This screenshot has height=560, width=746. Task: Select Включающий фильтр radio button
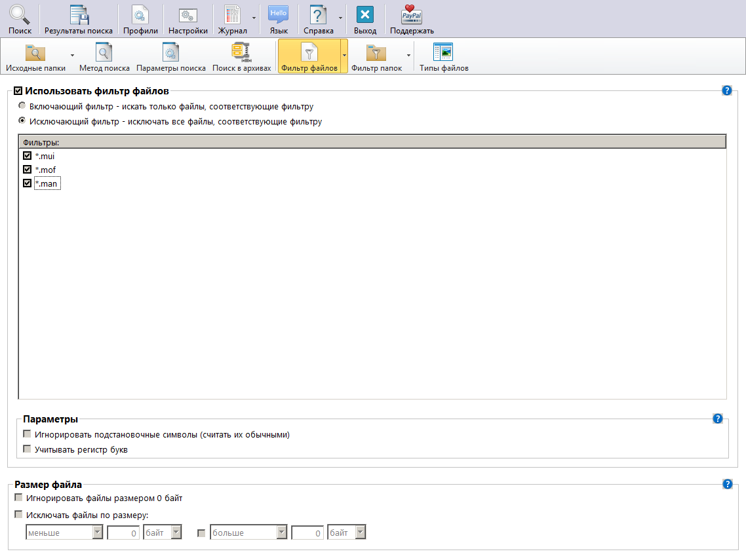[x=22, y=105]
